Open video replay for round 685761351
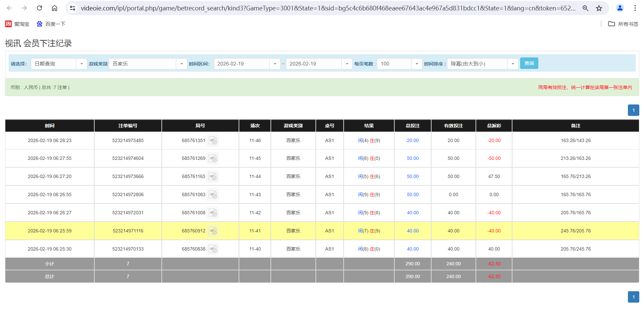This screenshot has height=309, width=644. 213,140
